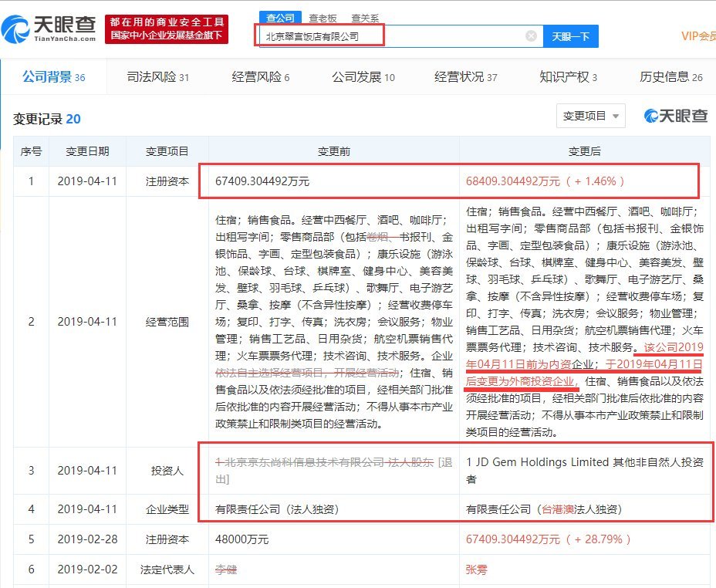The height and width of the screenshot is (588, 716).
Task: Click the new legal representative 张雱
Action: click(477, 569)
